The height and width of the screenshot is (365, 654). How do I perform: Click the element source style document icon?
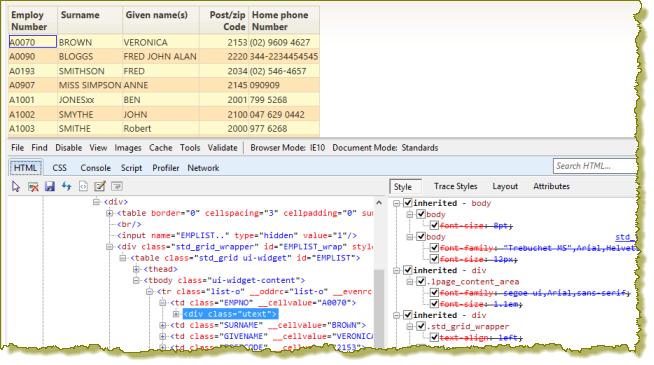tap(83, 186)
